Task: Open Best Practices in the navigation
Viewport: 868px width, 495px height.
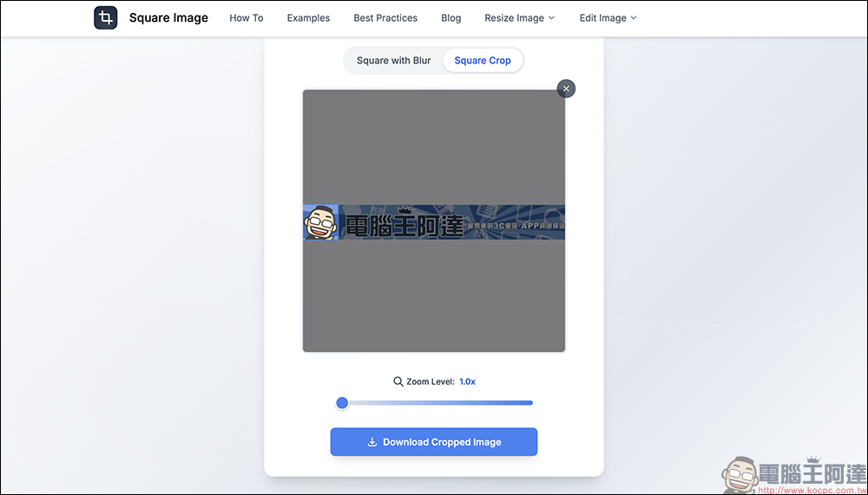Action: pyautogui.click(x=385, y=17)
